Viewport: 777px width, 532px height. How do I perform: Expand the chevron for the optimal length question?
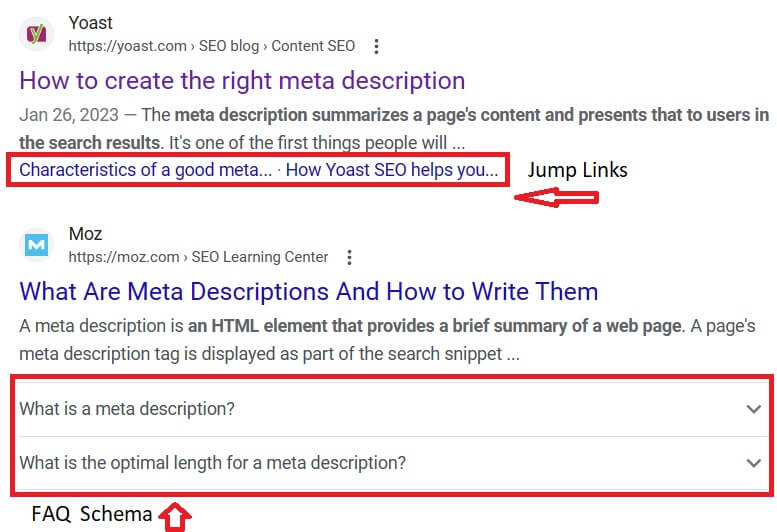754,463
